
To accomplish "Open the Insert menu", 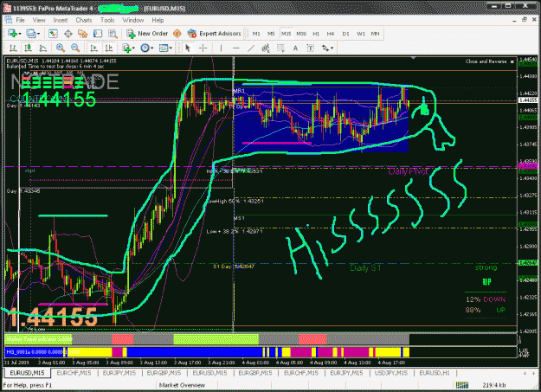I will [61, 20].
